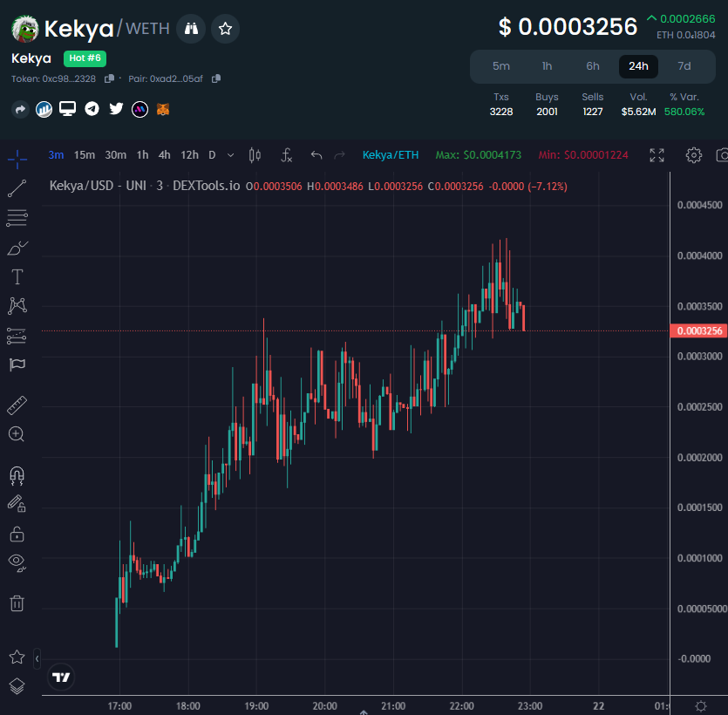Viewport: 728px width, 715px height.
Task: Switch chart to 15m interval
Action: pyautogui.click(x=85, y=155)
